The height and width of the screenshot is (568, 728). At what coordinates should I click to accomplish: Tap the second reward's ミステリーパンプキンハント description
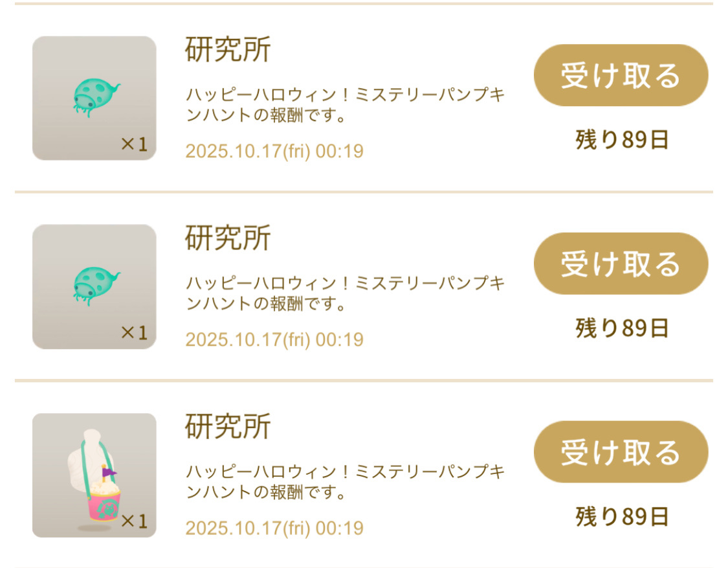pyautogui.click(x=345, y=294)
